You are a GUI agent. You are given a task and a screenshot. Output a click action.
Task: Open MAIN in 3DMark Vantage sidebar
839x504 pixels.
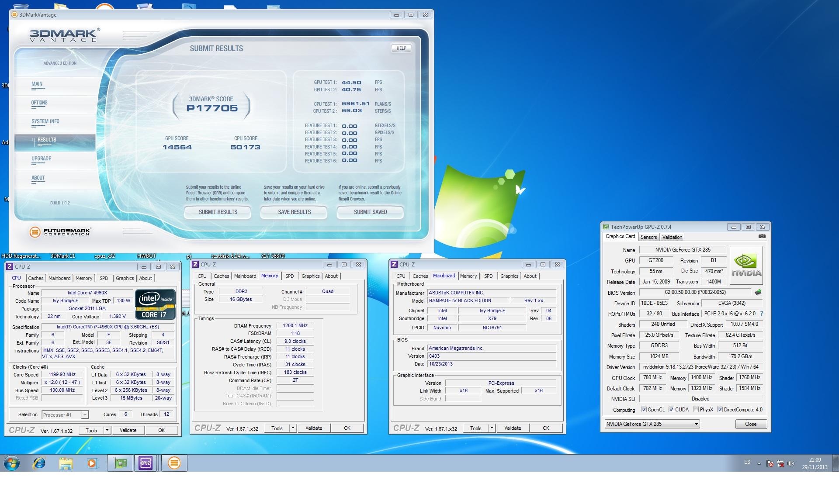pos(37,84)
